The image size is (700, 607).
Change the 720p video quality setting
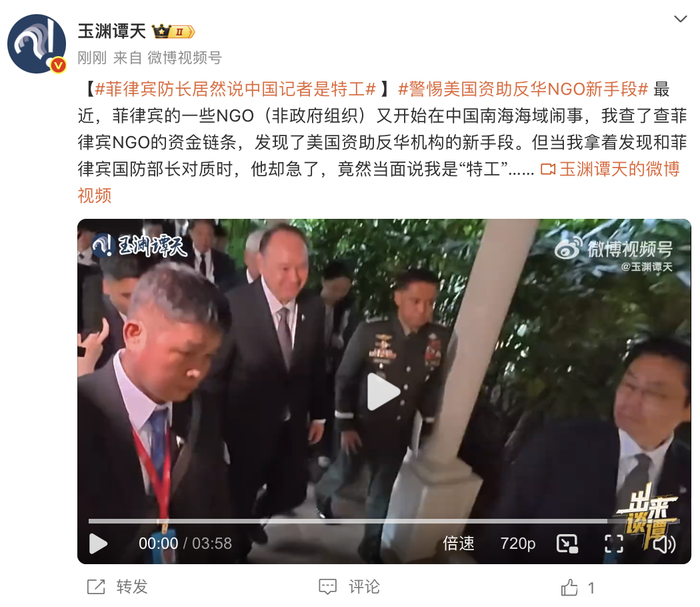(517, 543)
